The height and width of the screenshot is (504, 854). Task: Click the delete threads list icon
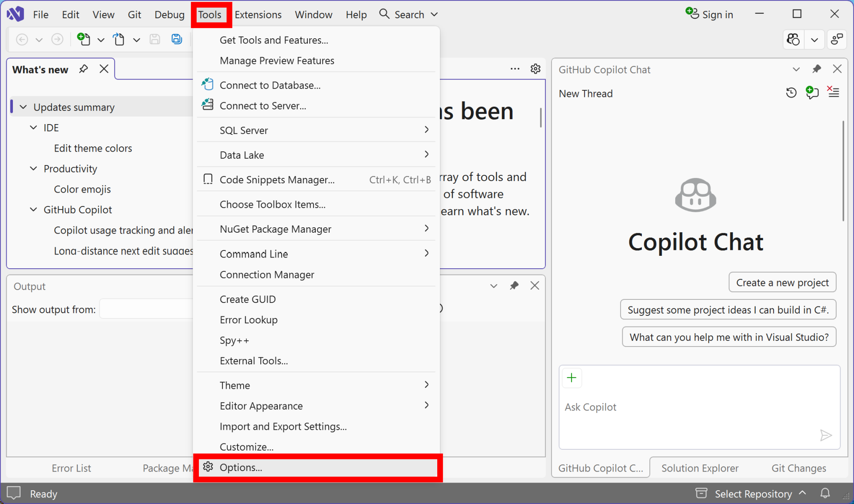pos(833,92)
